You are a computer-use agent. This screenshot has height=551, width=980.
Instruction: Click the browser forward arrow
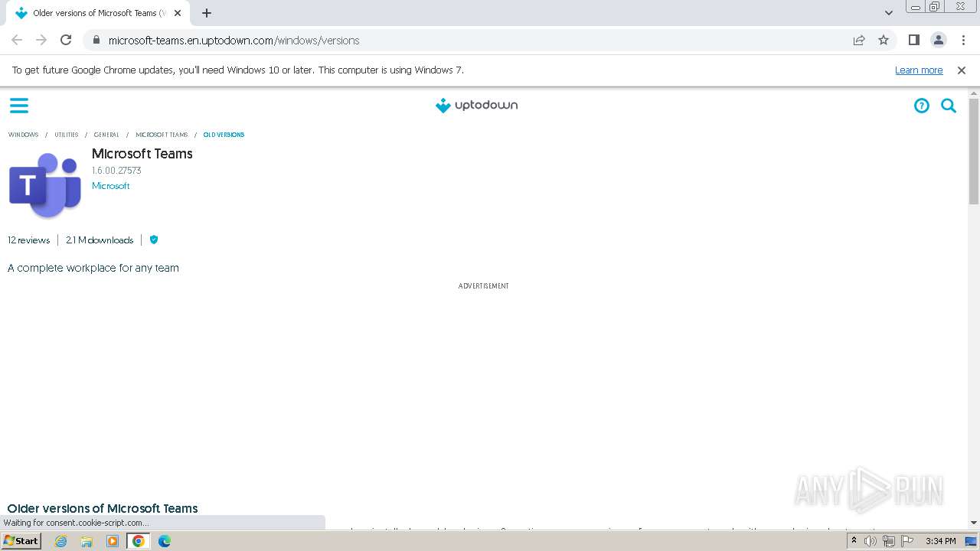(x=41, y=40)
